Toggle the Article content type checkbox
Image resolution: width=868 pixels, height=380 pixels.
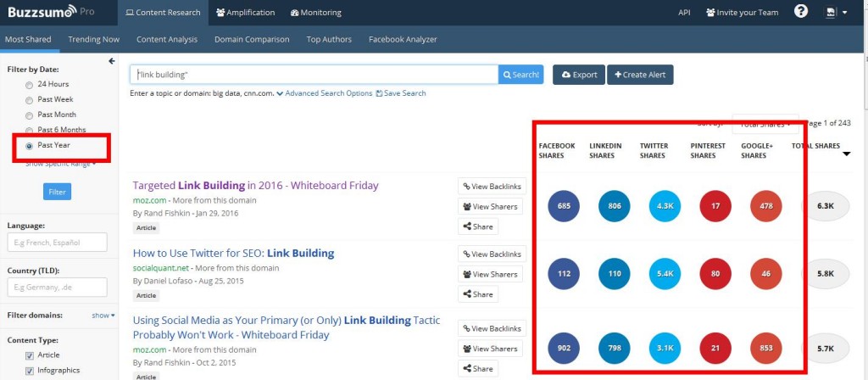pyautogui.click(x=30, y=355)
